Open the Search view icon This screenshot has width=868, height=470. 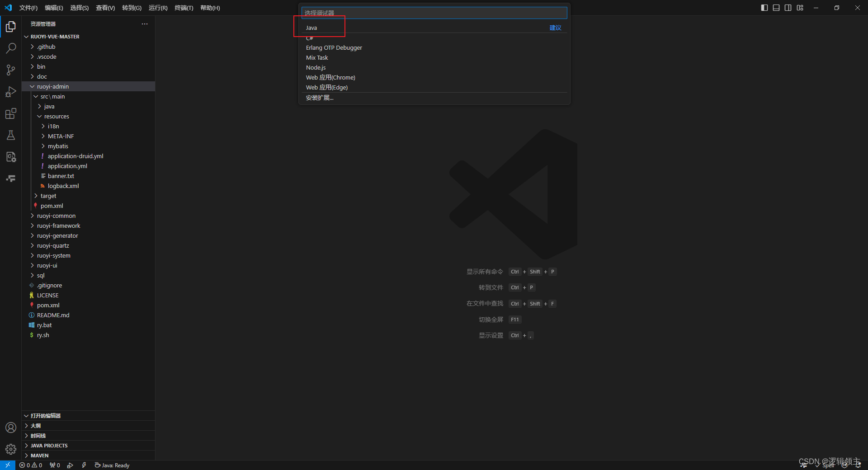pos(11,48)
